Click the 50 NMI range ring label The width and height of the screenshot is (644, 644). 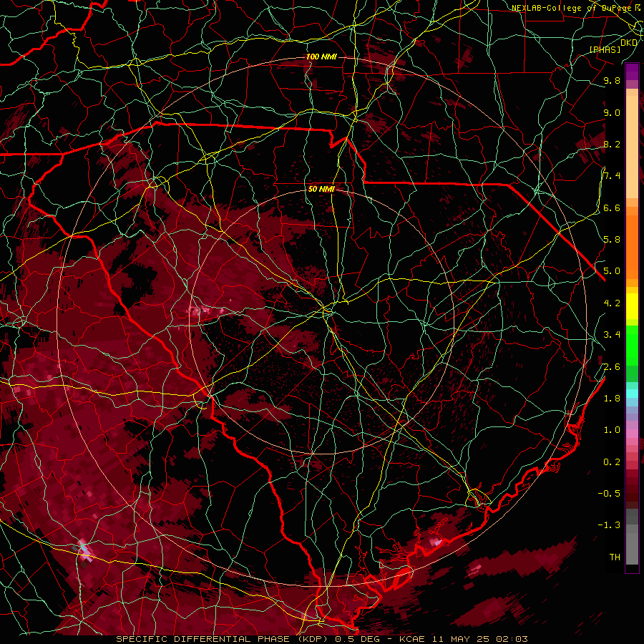pos(321,189)
